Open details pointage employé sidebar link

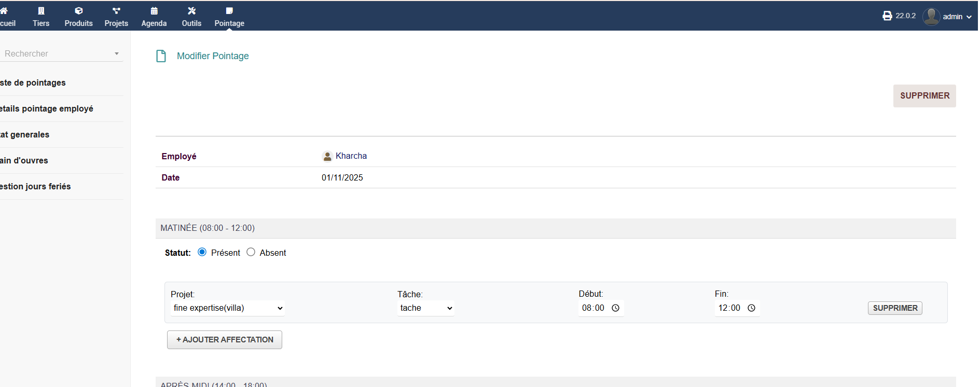47,109
